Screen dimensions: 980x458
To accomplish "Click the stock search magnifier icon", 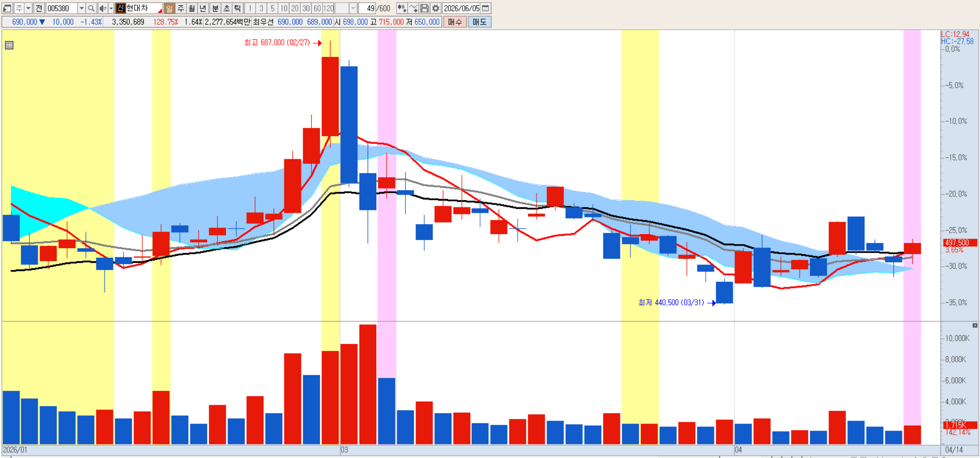I will tap(91, 8).
